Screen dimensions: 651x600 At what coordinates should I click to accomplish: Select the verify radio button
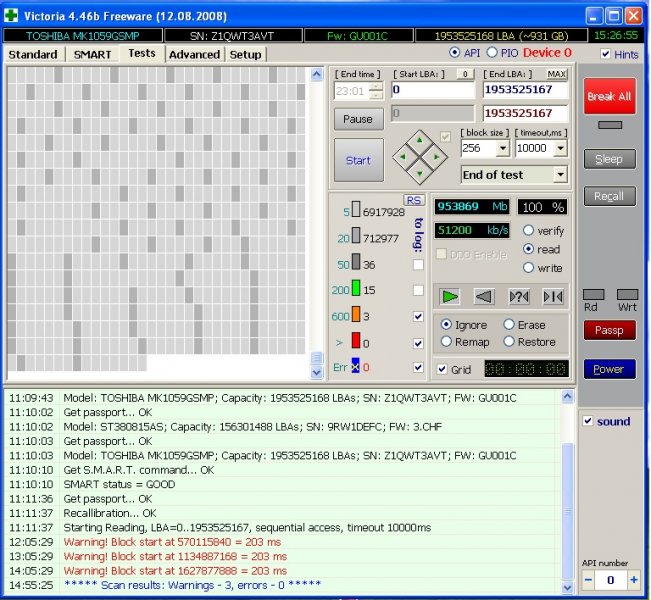(528, 231)
